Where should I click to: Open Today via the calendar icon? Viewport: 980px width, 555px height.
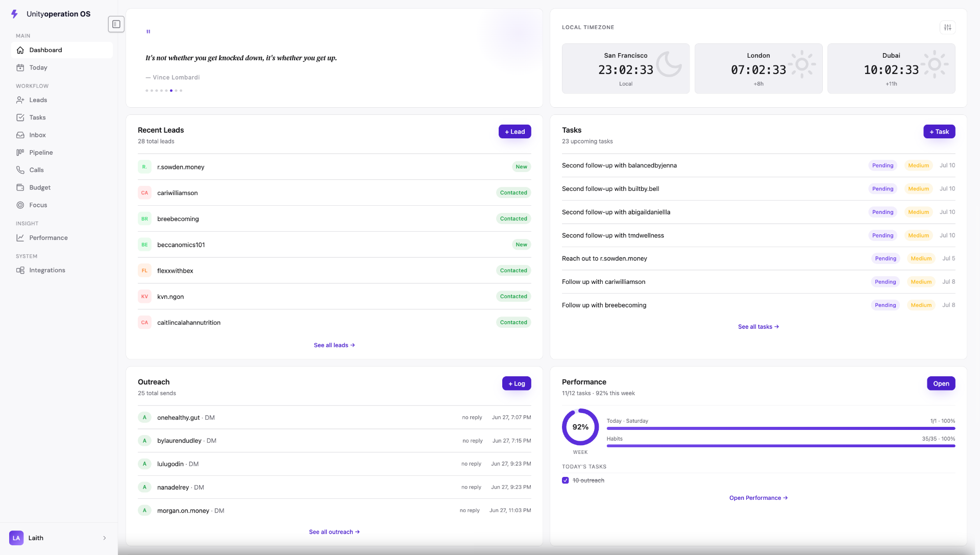coord(20,67)
